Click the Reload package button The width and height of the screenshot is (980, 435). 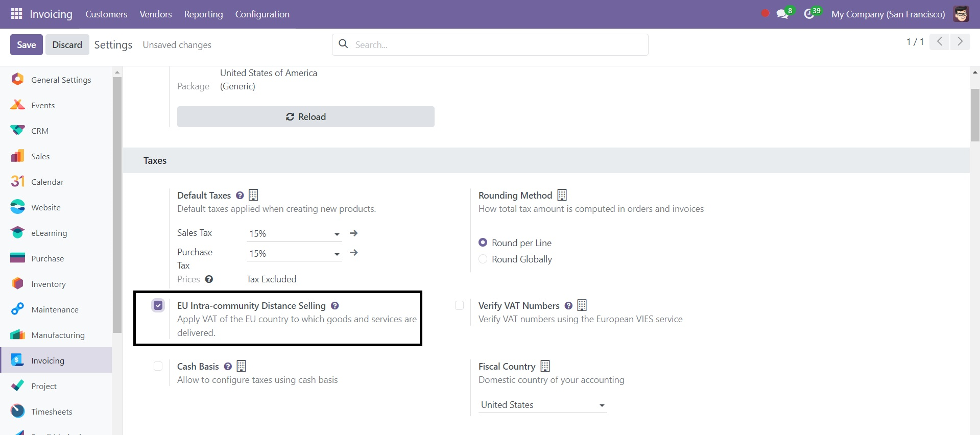tap(306, 116)
